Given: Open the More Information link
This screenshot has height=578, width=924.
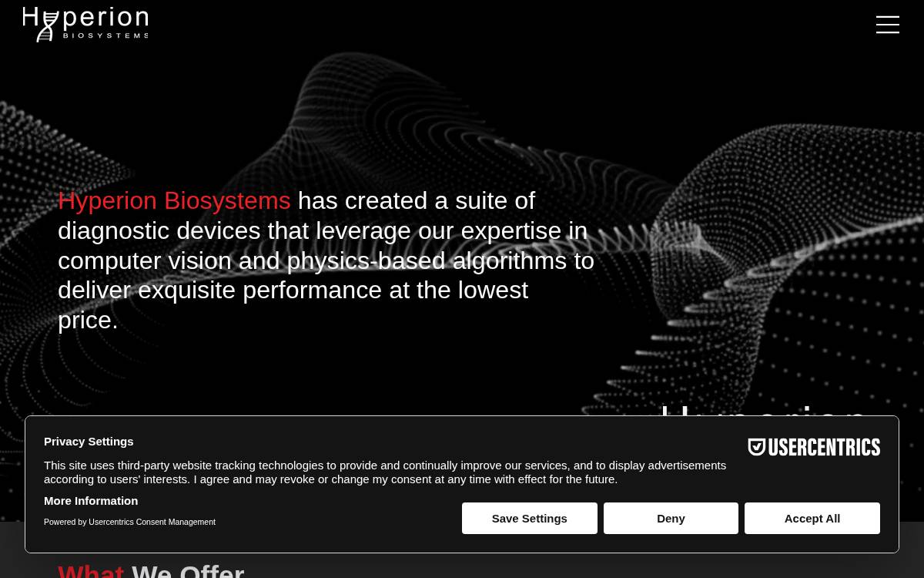Looking at the screenshot, I should point(91,501).
